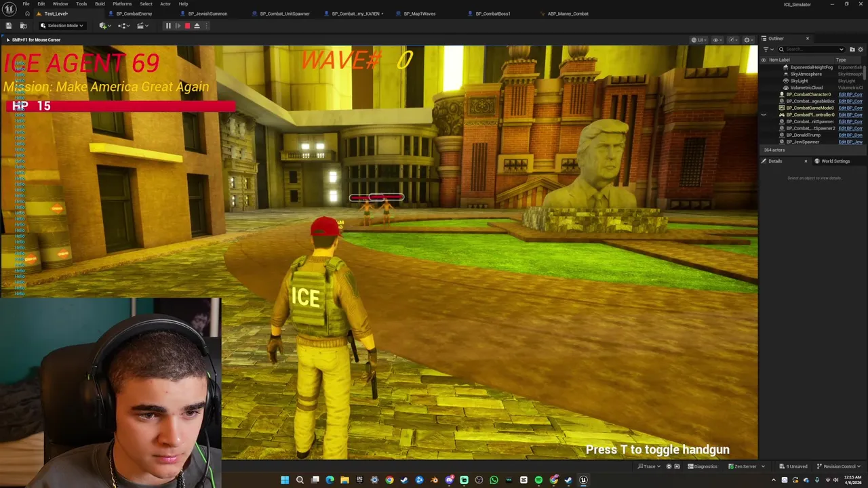This screenshot has height=488, width=868.
Task: Click the Outliner scrollbar
Action: point(865,73)
